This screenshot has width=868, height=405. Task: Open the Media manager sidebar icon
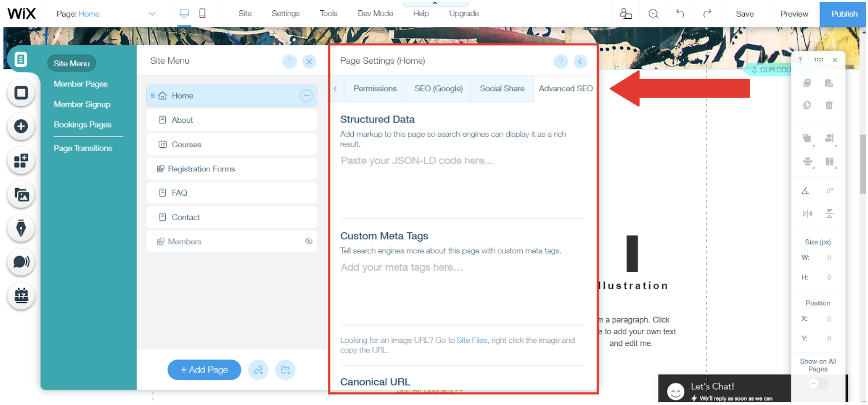[21, 195]
